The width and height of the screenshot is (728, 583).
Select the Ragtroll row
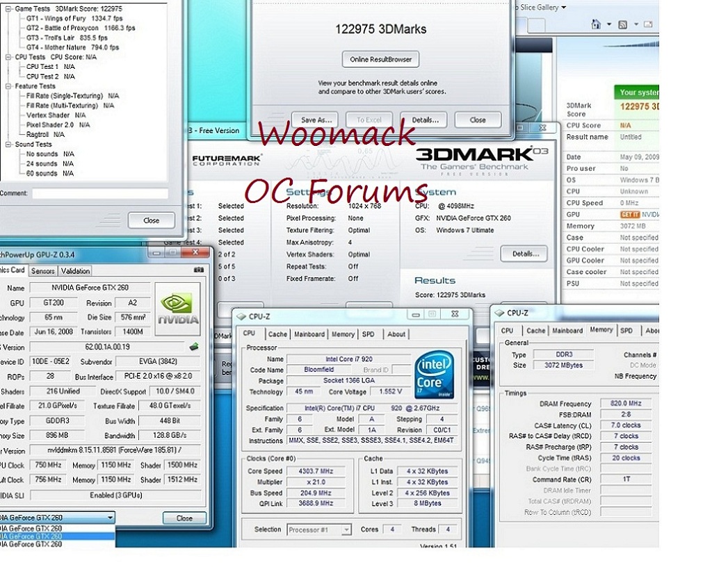(45, 135)
